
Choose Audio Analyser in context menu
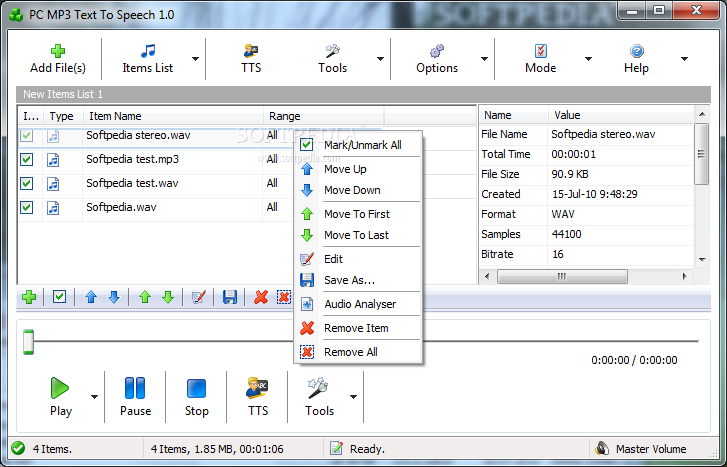pos(358,304)
